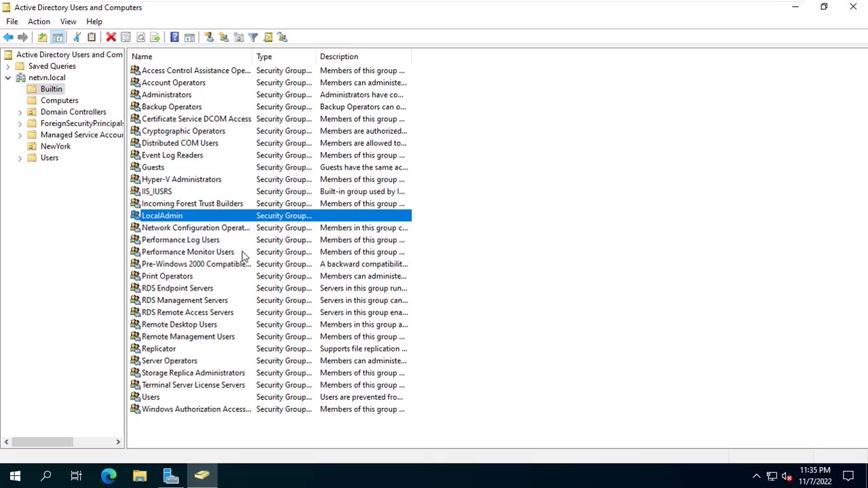Screen dimensions: 868x488
Task: Click Add to group toolbar icon
Action: pos(283,37)
